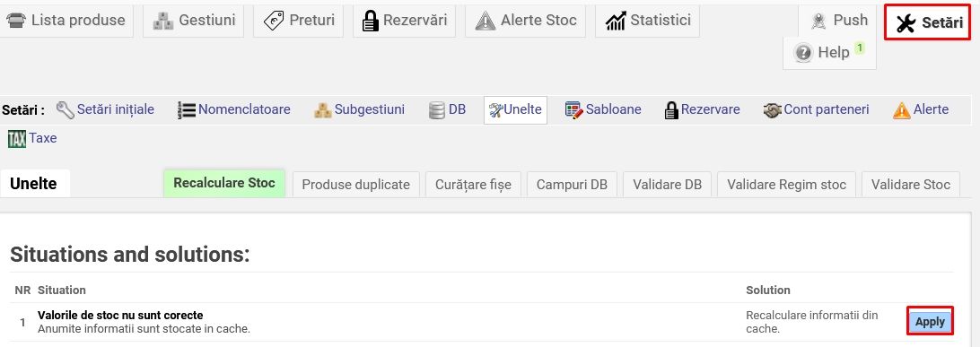Click the Gestiuni boxes icon
This screenshot has height=347, width=980.
(x=163, y=22)
